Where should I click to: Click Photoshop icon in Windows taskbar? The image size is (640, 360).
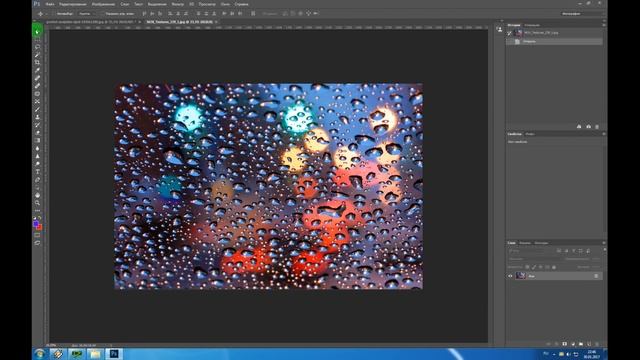coord(114,353)
